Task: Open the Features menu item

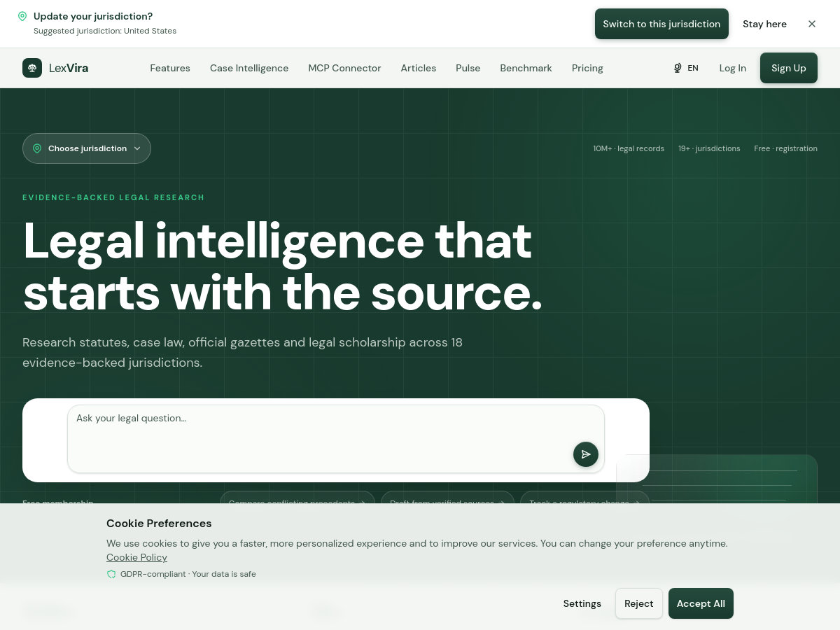Action: [170, 68]
